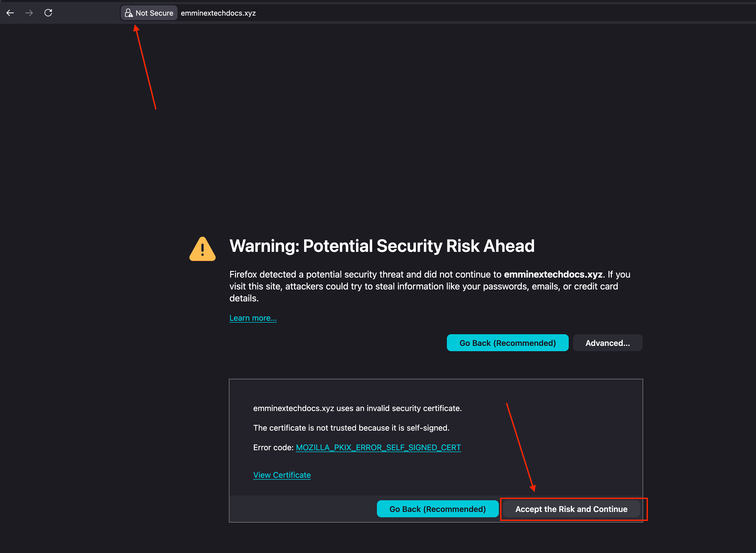756x553 pixels.
Task: Reload the current page
Action: [48, 13]
